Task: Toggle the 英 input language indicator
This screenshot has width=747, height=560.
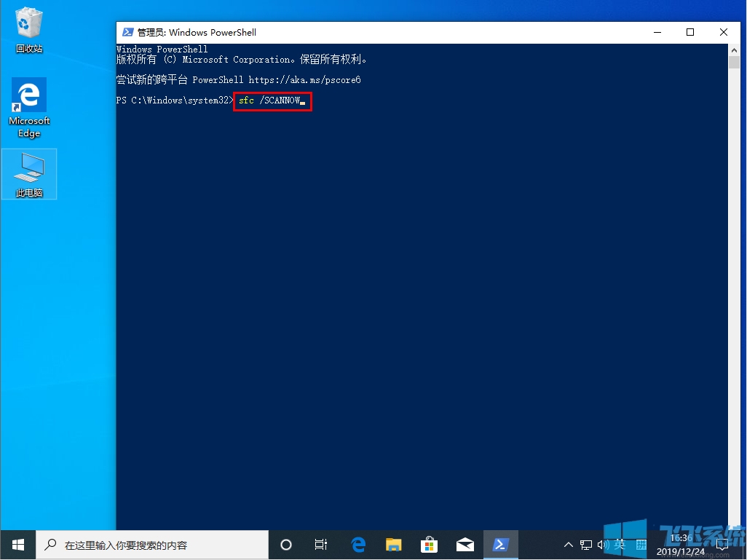Action: coord(620,545)
